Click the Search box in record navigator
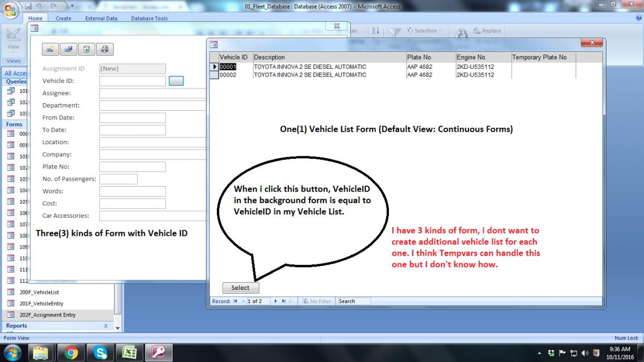 [353, 301]
